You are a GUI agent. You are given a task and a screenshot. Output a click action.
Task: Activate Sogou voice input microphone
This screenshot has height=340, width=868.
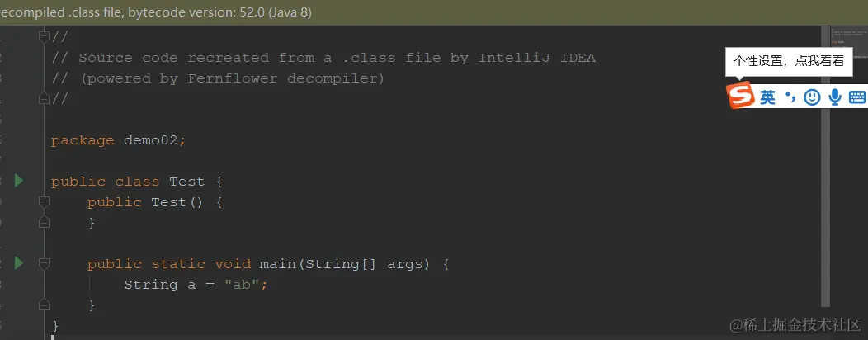point(835,97)
